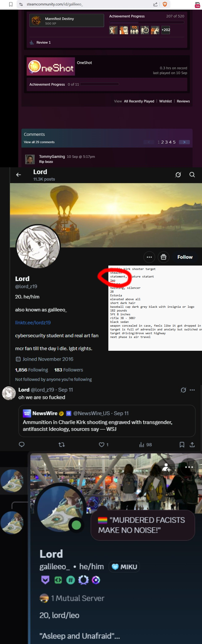Click the Grok icon in the profile header
Screen dimensions: 202x644
point(178,175)
